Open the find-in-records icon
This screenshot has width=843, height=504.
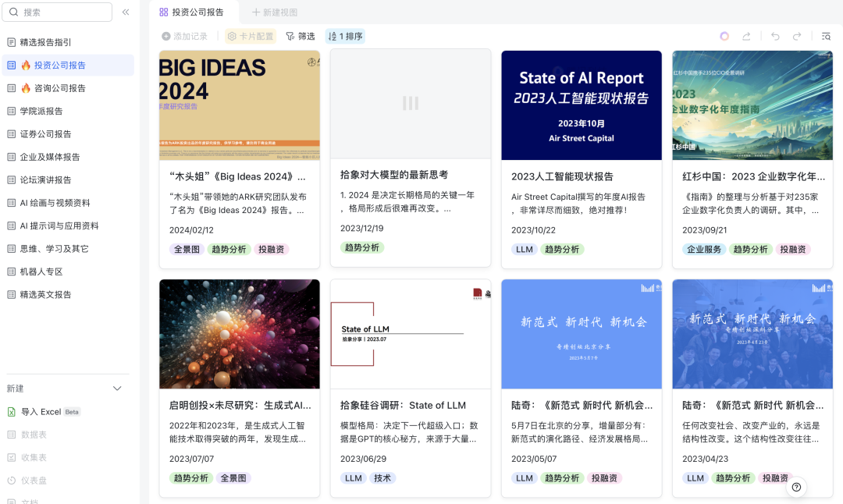coord(826,36)
